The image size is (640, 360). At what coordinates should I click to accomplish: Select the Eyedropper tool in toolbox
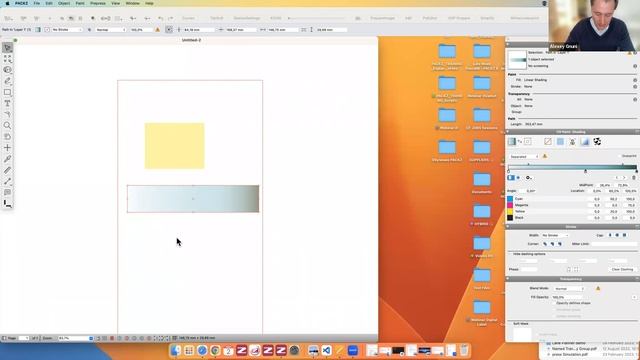click(7, 159)
